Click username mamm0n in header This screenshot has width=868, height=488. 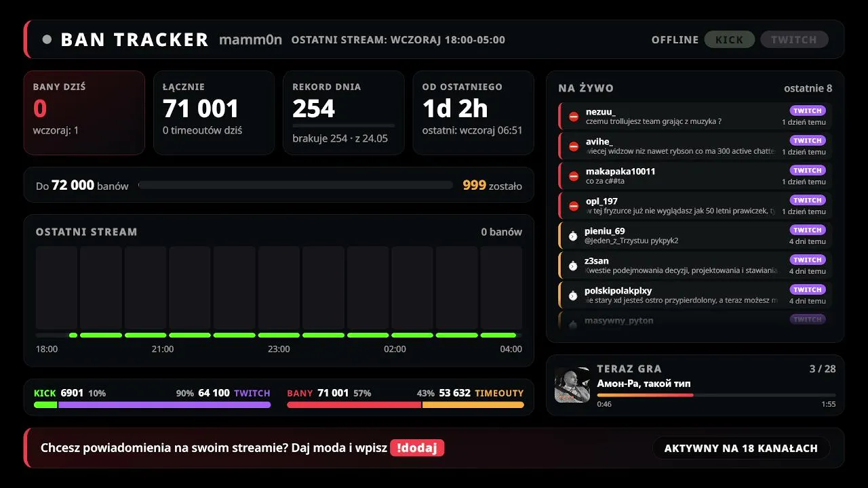(250, 39)
